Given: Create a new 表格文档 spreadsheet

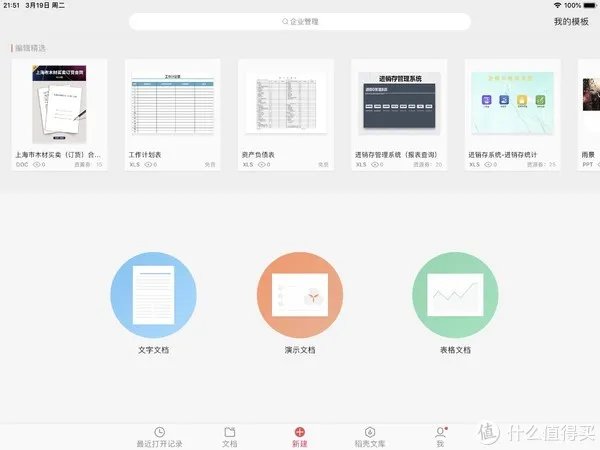Looking at the screenshot, I should [x=455, y=295].
